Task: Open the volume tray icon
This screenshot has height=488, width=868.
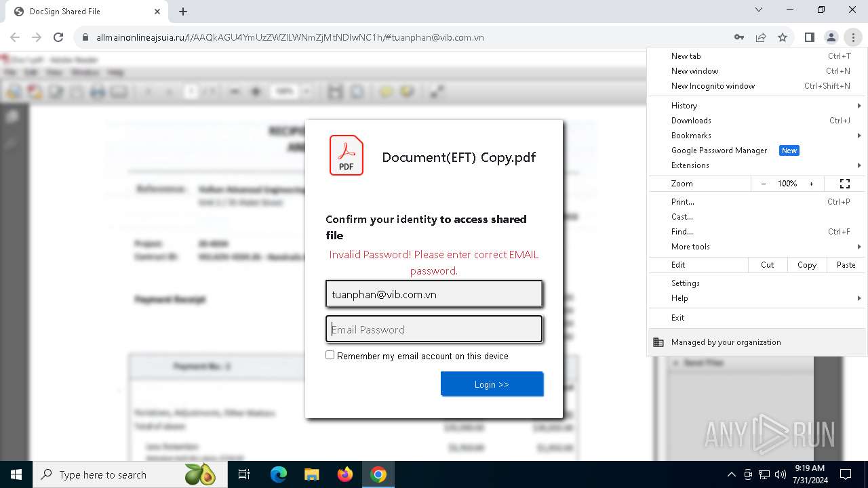Action: [x=780, y=474]
